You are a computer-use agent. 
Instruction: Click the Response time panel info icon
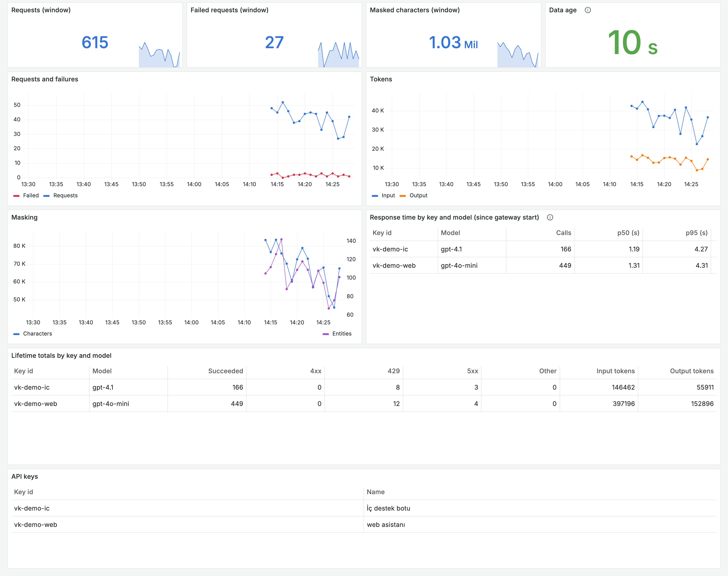[550, 218]
